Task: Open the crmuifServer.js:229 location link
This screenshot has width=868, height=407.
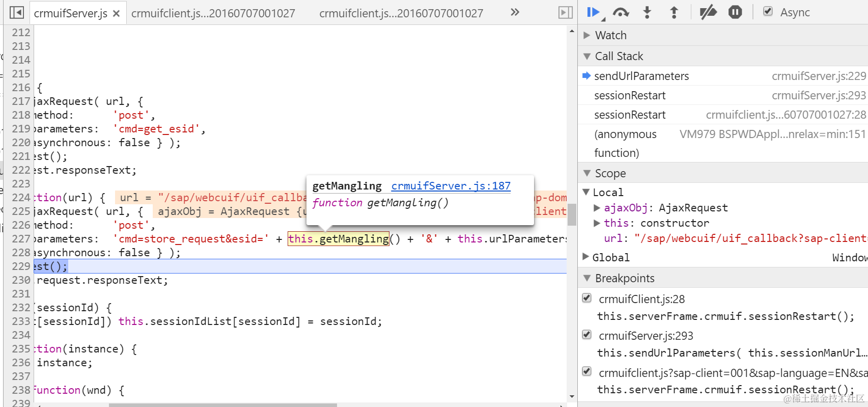Action: (819, 76)
